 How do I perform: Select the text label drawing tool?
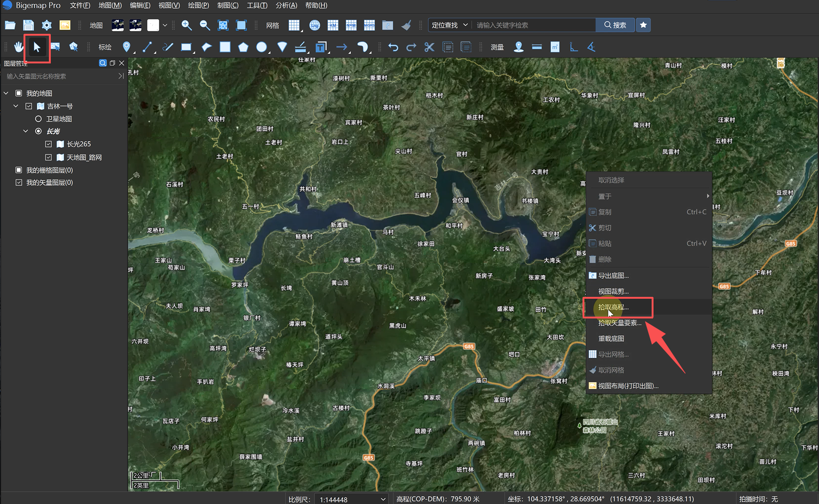coord(321,47)
